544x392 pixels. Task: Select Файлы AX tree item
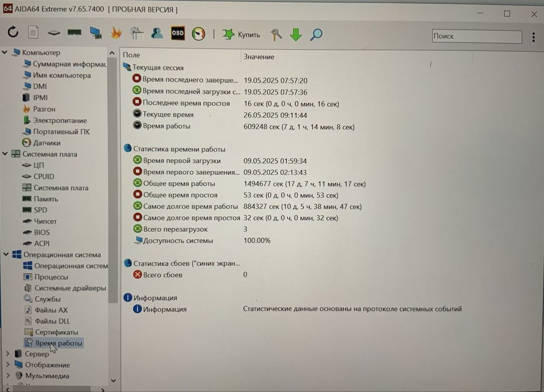coord(46,310)
